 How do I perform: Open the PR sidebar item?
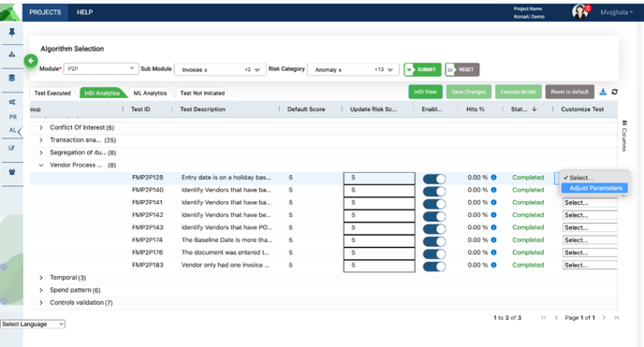coord(13,117)
